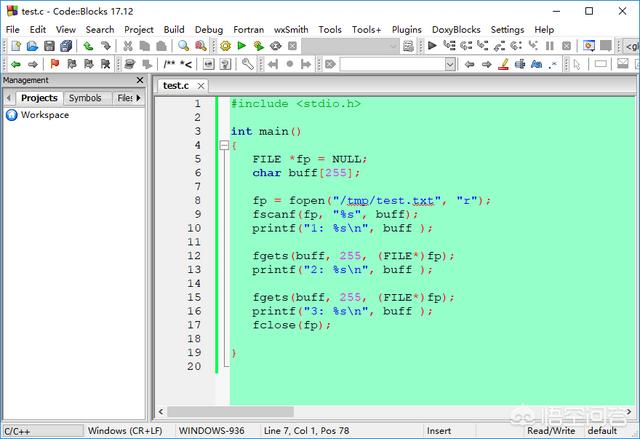640x439 pixels.
Task: Click the Undo arrow icon
Action: click(88, 46)
